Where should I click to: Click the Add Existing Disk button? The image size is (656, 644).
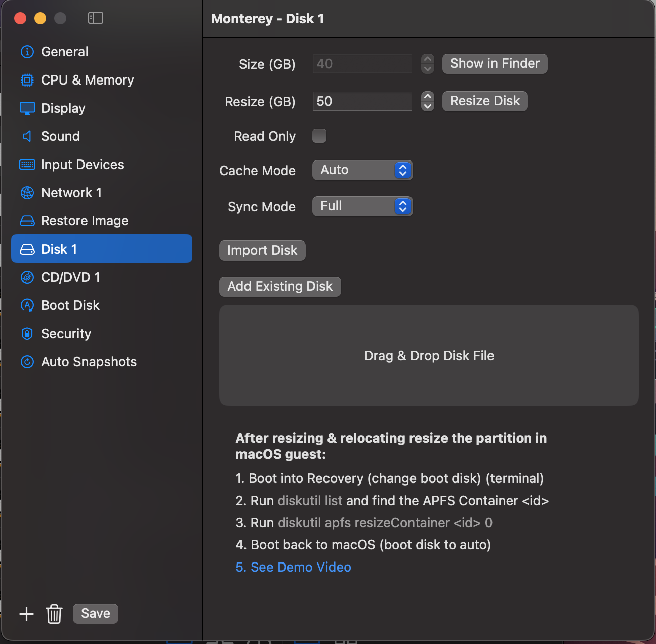(280, 287)
